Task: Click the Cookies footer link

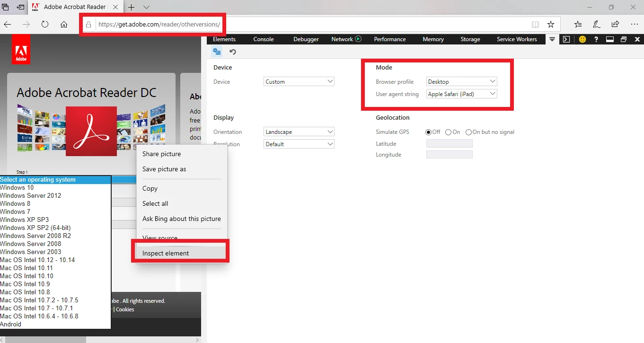Action: click(125, 309)
